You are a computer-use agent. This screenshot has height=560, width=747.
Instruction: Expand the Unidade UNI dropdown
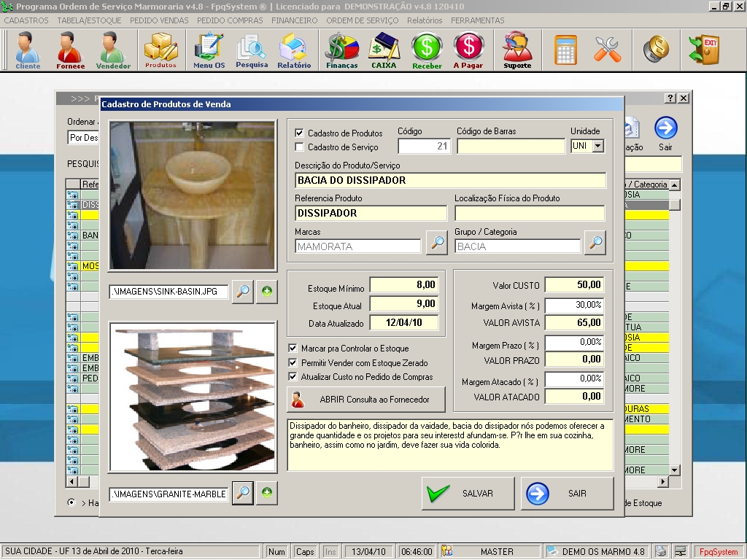pos(598,146)
